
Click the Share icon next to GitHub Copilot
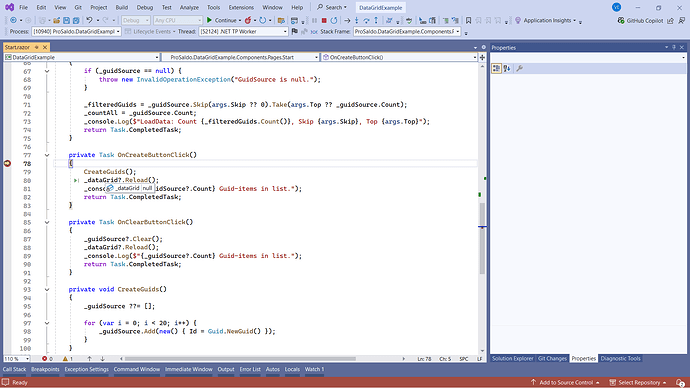(x=671, y=20)
